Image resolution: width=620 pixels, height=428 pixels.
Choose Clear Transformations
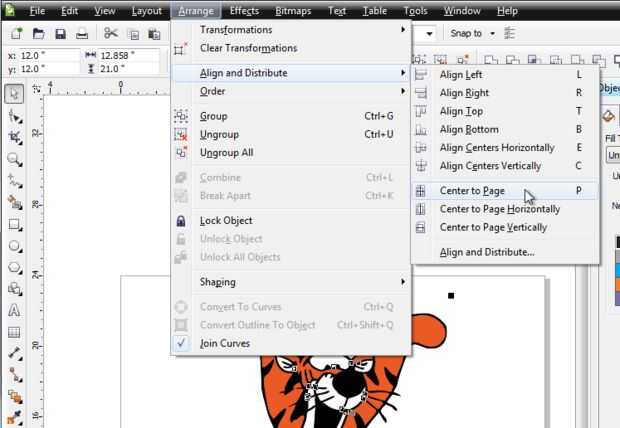click(292, 48)
